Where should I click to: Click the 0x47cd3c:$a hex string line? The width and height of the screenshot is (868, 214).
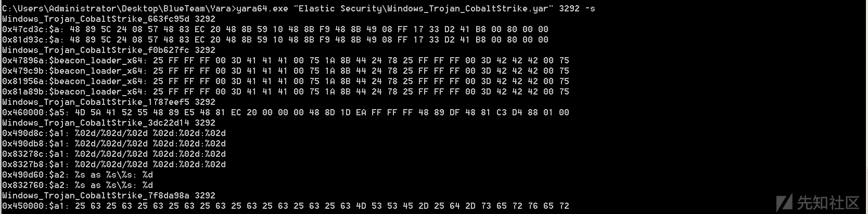click(x=275, y=29)
